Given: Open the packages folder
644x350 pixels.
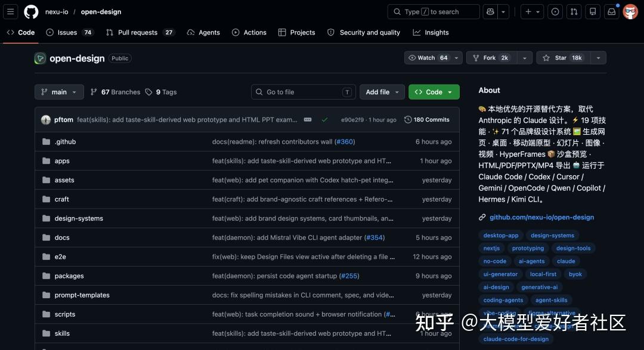Looking at the screenshot, I should (69, 276).
